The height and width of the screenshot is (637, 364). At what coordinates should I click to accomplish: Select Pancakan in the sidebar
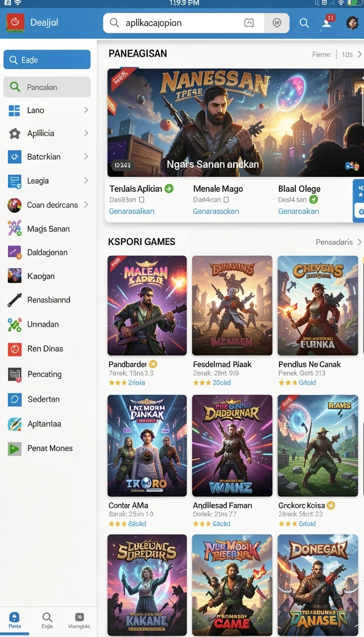coord(47,87)
